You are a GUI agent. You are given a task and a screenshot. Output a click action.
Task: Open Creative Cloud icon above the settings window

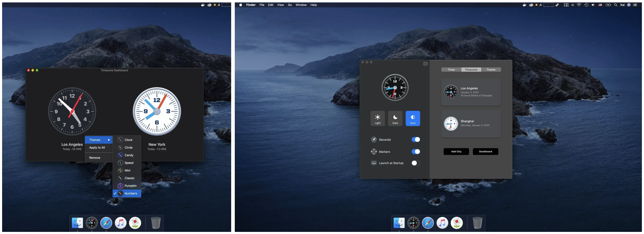tap(531, 5)
